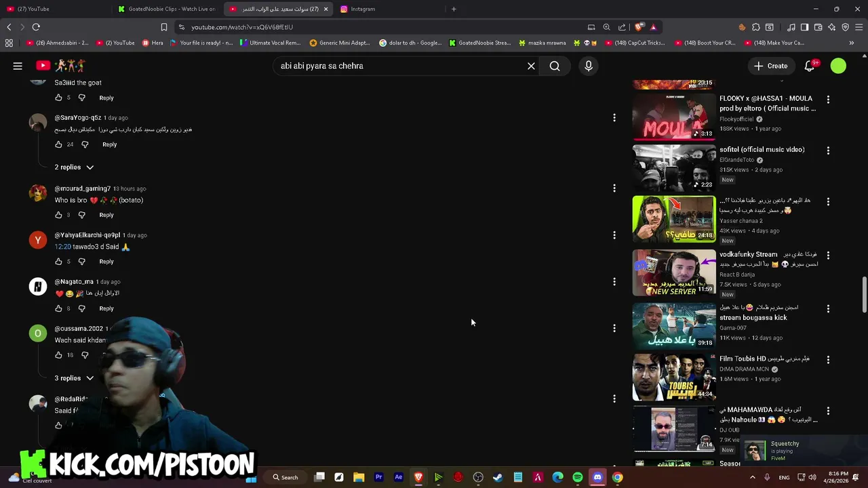Start voice search with the microphone
Viewport: 868px width, 488px height.
pos(589,66)
